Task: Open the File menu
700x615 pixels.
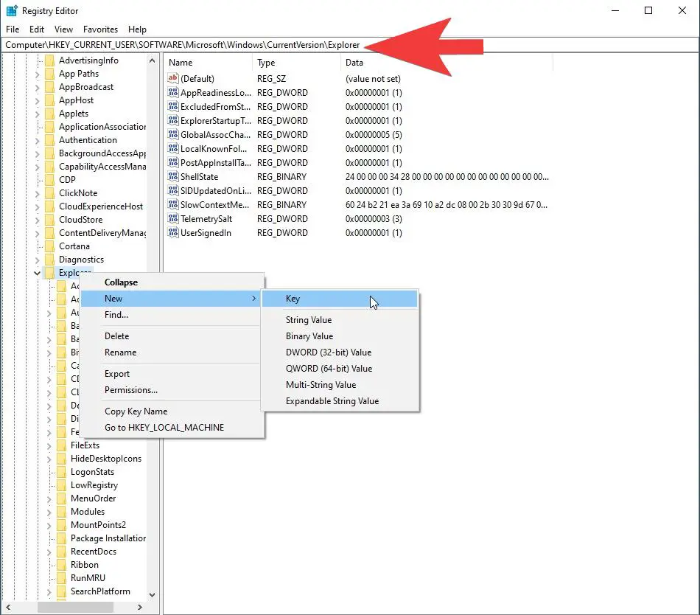Action: [13, 29]
